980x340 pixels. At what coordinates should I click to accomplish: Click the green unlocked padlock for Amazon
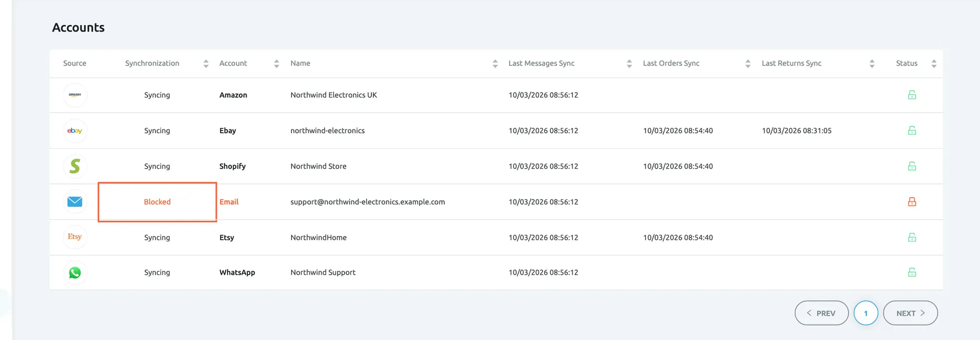point(912,95)
